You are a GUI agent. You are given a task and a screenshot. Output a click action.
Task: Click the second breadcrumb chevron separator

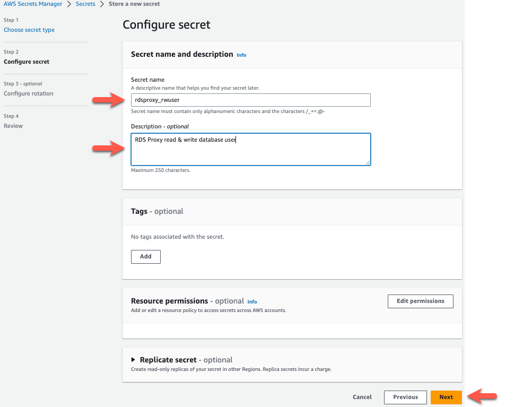[x=102, y=4]
